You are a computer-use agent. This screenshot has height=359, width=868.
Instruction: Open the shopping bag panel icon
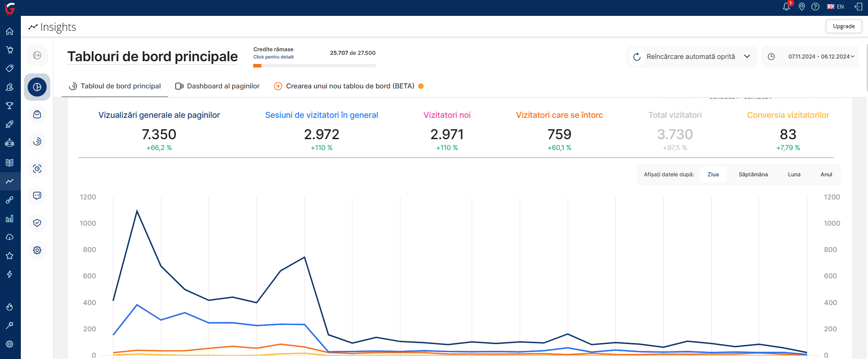pos(37,114)
